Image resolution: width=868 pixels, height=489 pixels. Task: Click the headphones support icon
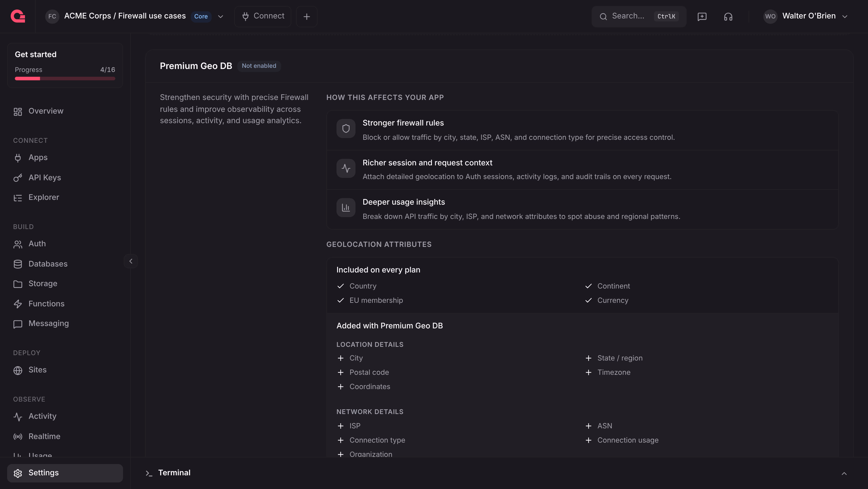[728, 17]
